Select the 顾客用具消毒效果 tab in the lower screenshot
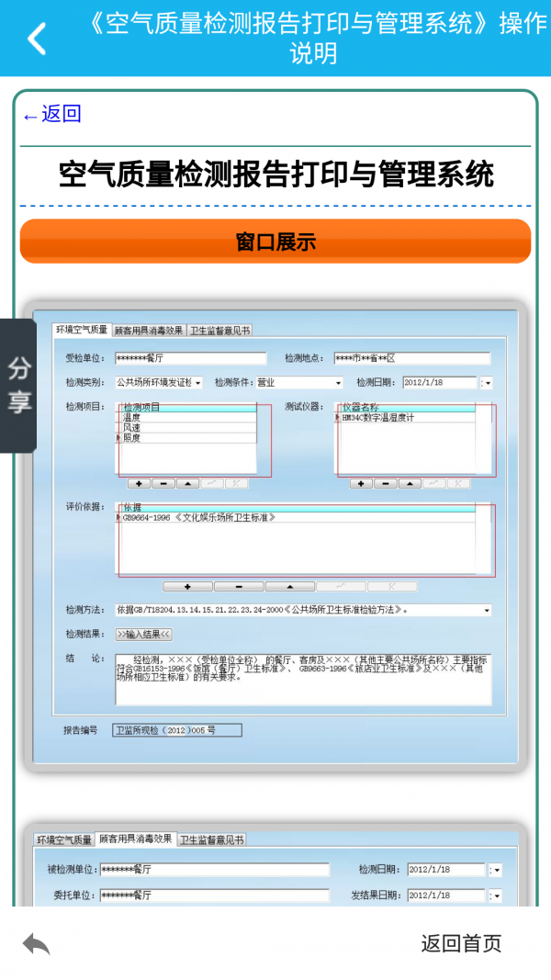Image resolution: width=551 pixels, height=980 pixels. tap(136, 839)
